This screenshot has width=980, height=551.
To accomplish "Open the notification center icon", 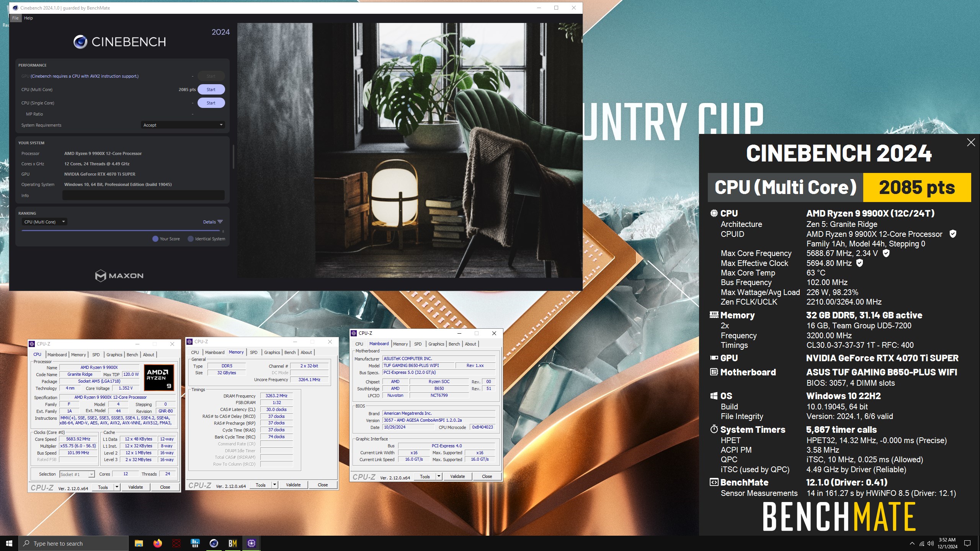I will point(967,543).
